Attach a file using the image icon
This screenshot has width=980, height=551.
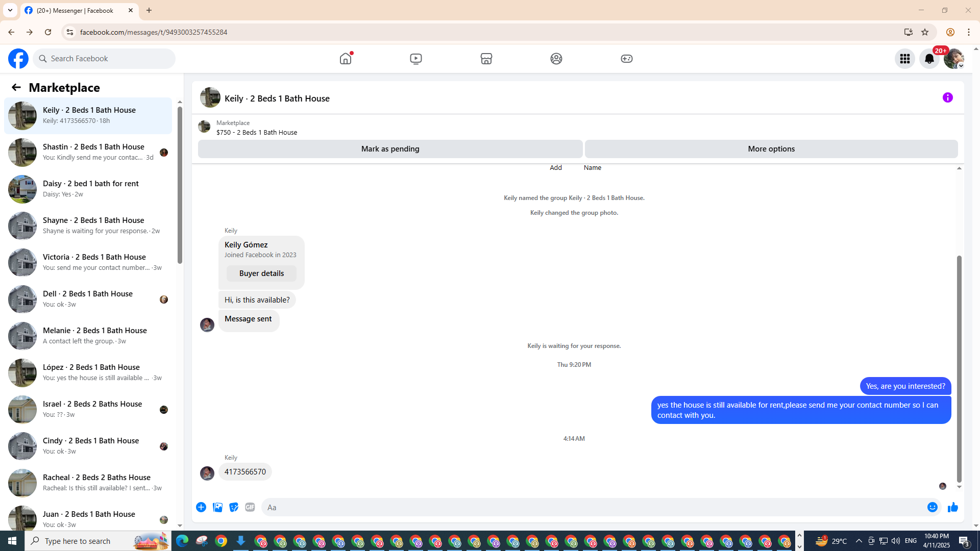[217, 507]
